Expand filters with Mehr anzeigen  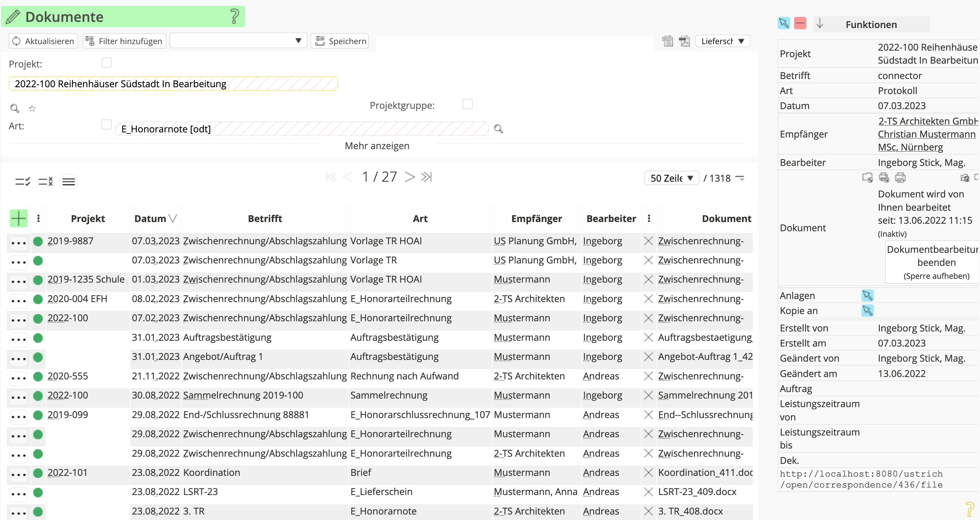click(377, 146)
